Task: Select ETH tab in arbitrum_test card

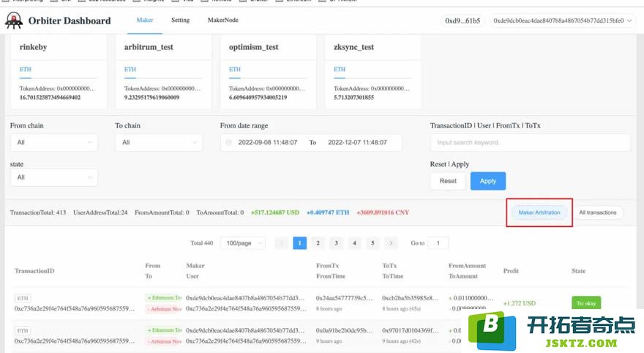Action: pyautogui.click(x=130, y=70)
